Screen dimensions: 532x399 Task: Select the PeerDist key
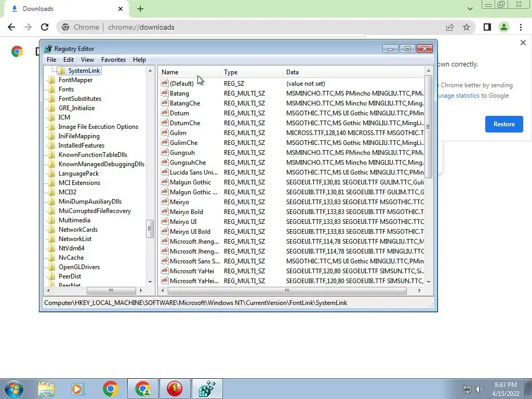tap(70, 276)
